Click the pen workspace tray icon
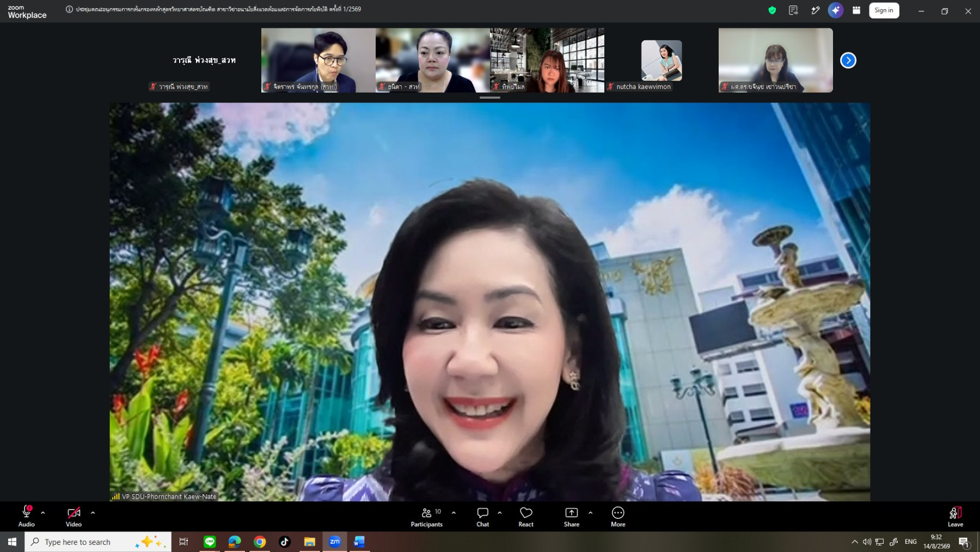This screenshot has width=980, height=552. (894, 542)
